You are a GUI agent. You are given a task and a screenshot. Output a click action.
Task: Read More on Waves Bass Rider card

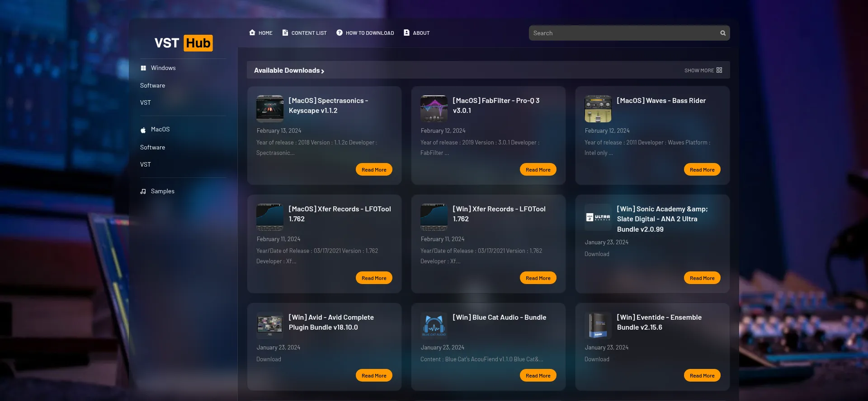[702, 169]
